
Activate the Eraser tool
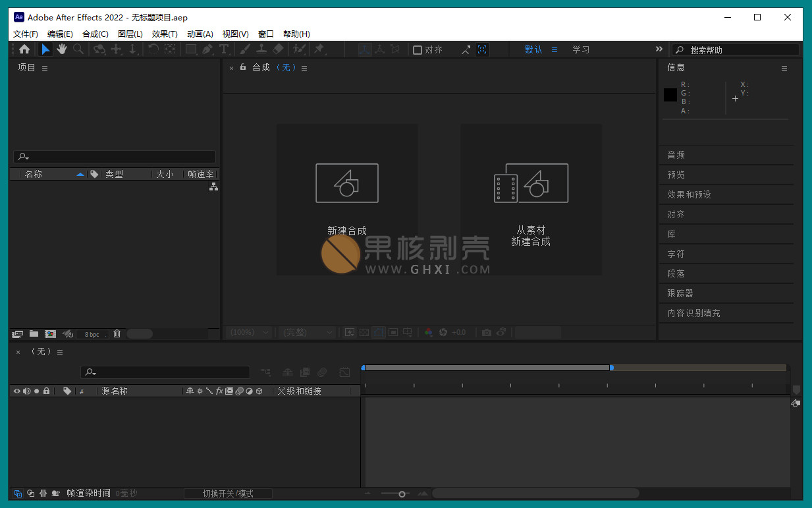point(278,49)
